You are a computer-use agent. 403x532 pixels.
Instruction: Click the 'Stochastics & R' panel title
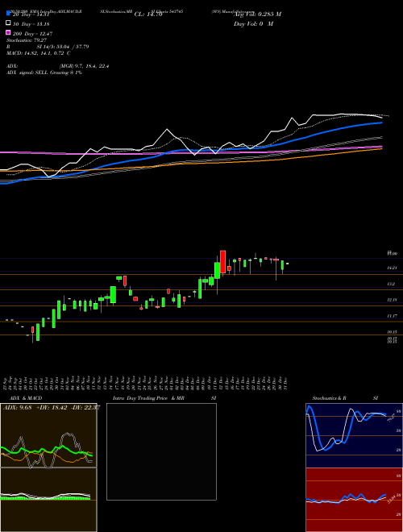tap(329, 398)
